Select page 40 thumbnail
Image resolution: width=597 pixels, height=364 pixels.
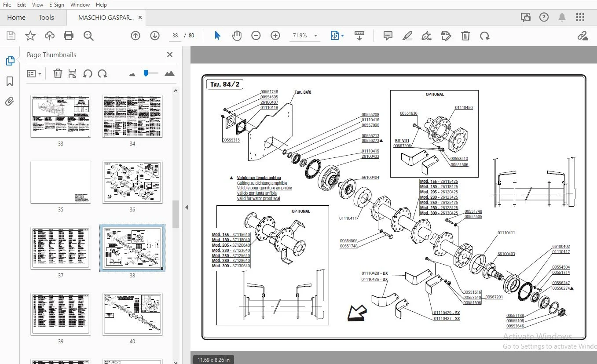pos(132,314)
